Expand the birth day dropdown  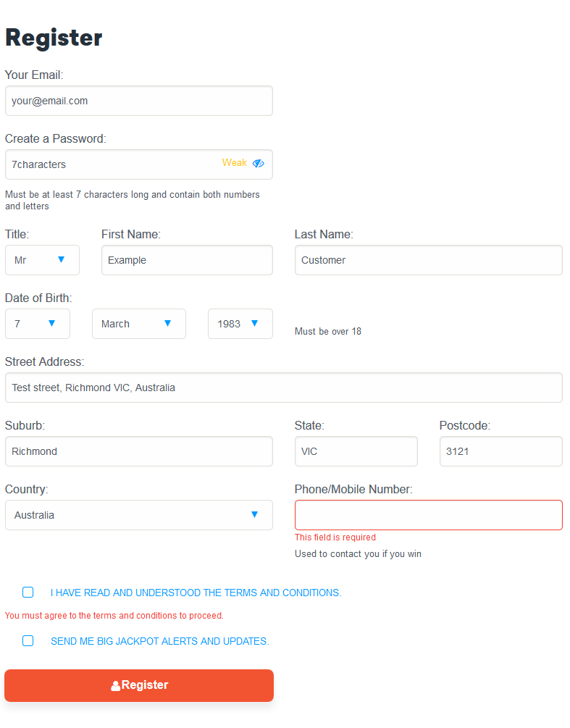coord(38,324)
